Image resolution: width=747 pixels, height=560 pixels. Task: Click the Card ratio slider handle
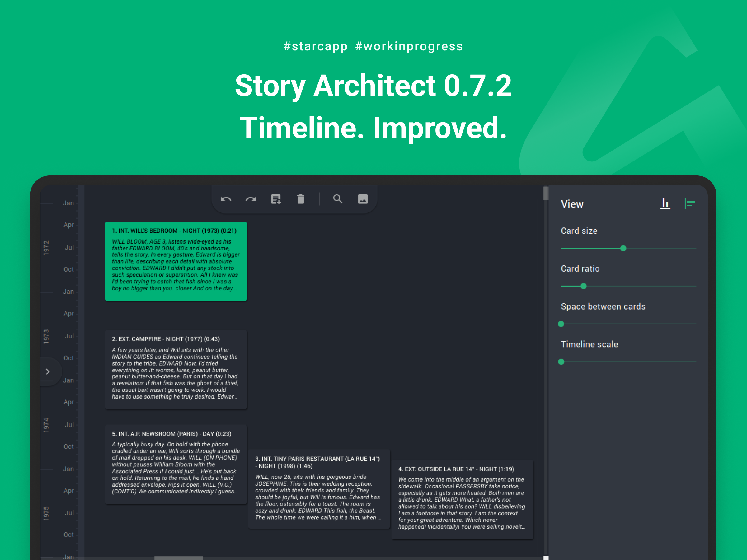(x=584, y=286)
